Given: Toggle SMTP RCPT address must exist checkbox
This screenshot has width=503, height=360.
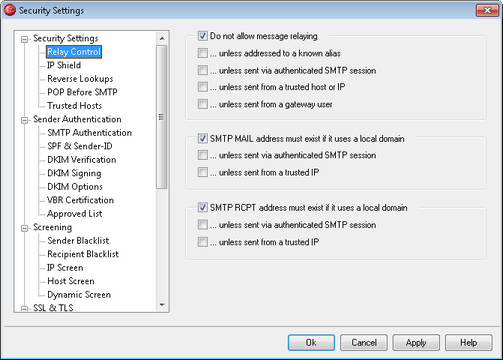Looking at the screenshot, I should (202, 207).
